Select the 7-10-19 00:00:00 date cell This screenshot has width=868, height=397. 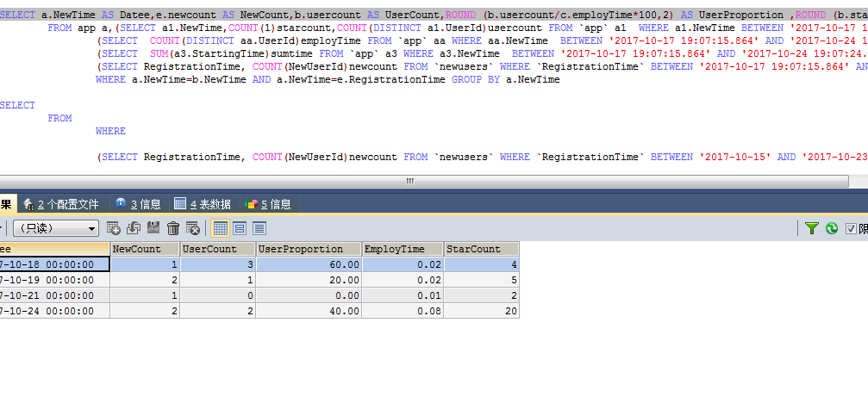coord(54,280)
